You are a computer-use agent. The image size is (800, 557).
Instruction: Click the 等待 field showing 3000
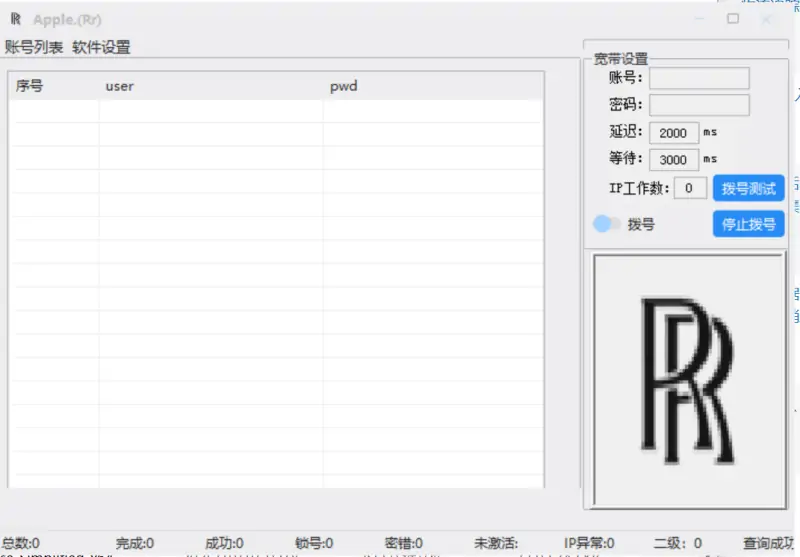click(673, 160)
